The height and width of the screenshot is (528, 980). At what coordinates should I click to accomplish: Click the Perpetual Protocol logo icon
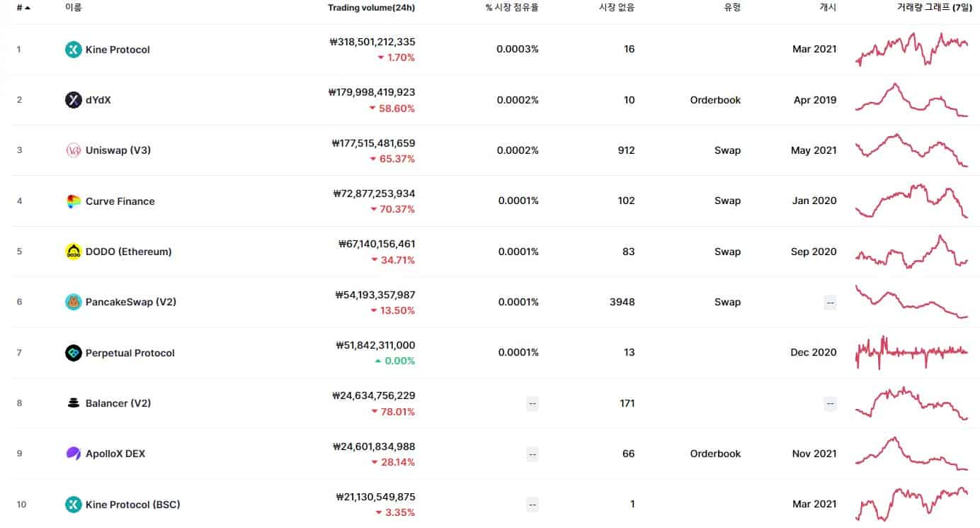click(73, 352)
